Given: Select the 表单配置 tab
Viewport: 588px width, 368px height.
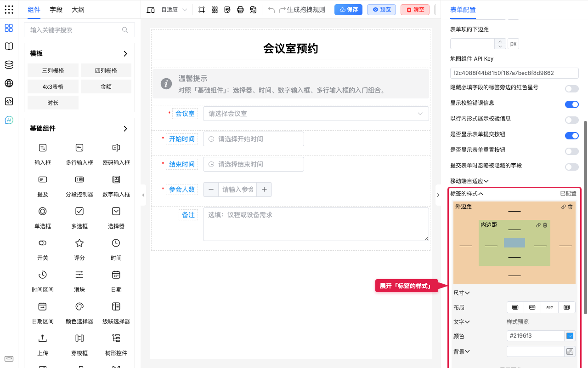Looking at the screenshot, I should [463, 10].
